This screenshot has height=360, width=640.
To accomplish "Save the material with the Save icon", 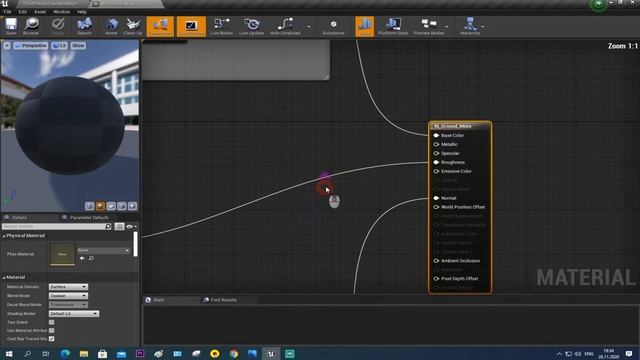I will click(11, 26).
